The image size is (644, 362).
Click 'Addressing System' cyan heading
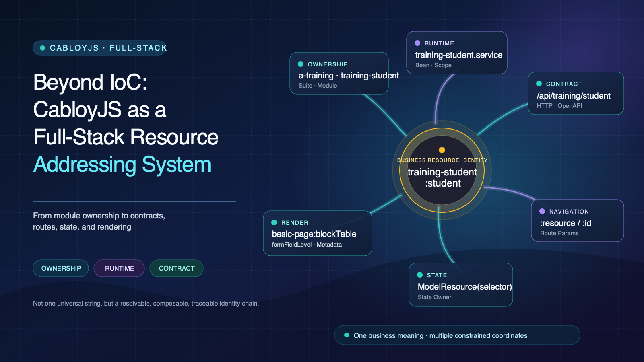(x=122, y=165)
